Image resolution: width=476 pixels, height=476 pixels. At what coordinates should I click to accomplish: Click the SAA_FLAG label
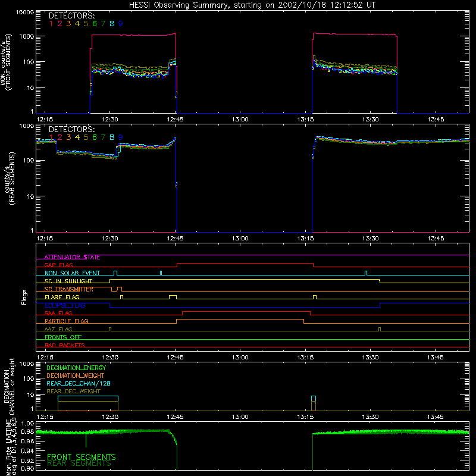58,314
